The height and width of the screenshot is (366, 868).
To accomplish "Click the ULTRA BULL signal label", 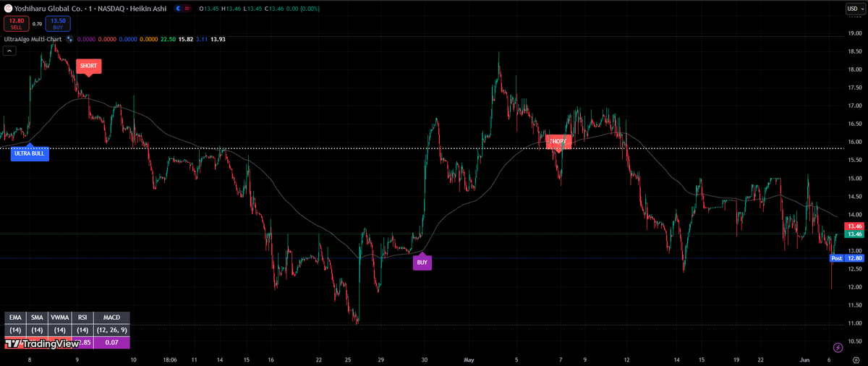I will tap(30, 153).
